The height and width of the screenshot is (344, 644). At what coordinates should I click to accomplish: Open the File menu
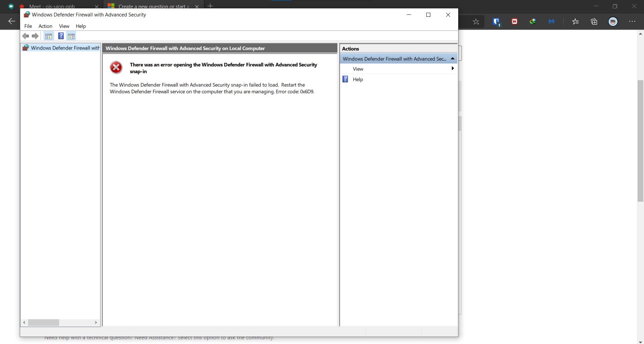tap(28, 26)
